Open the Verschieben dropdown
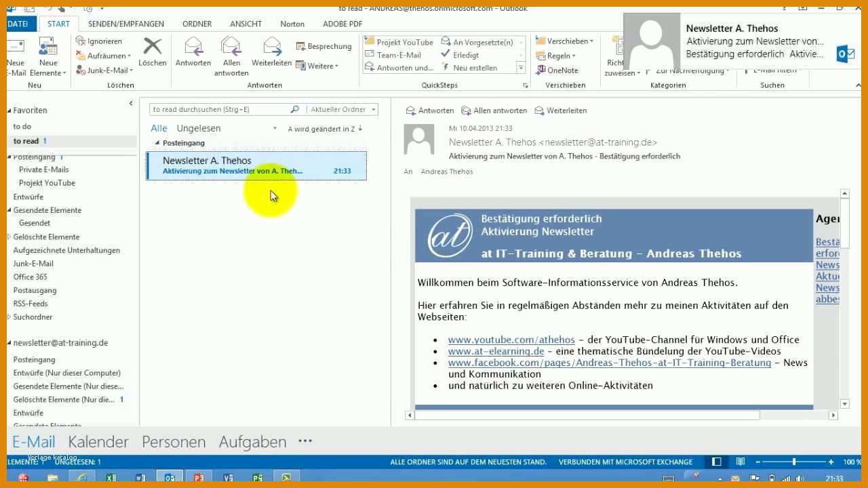 tap(564, 41)
